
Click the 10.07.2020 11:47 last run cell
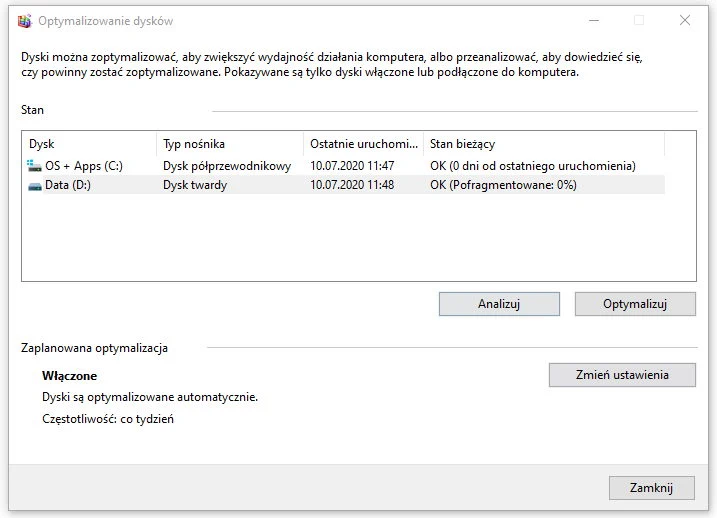352,166
